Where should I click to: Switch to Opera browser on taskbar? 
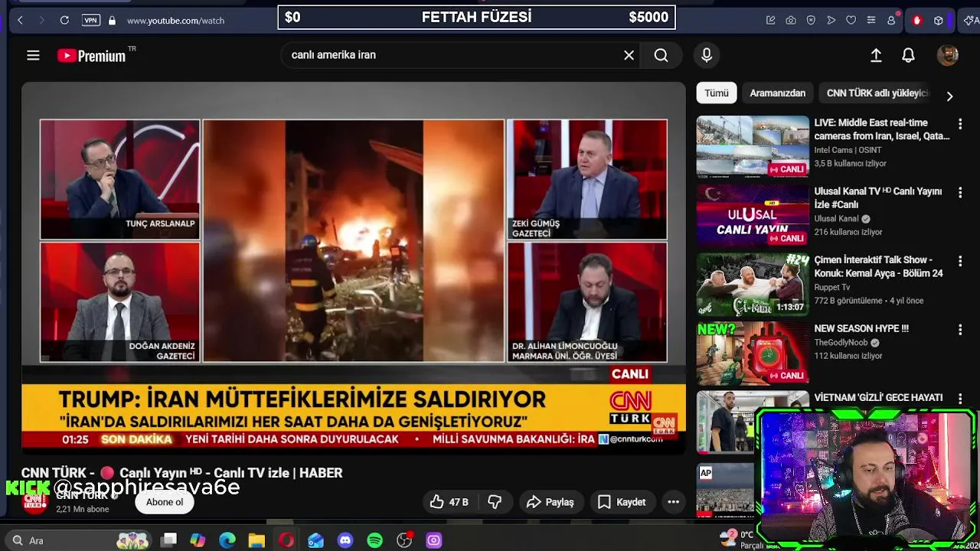coord(286,540)
